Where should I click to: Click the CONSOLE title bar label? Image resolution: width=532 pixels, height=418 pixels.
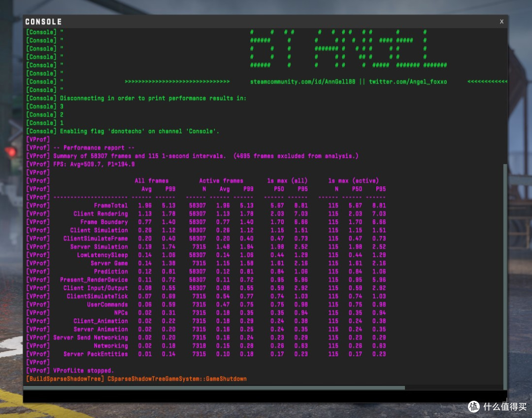click(x=43, y=22)
